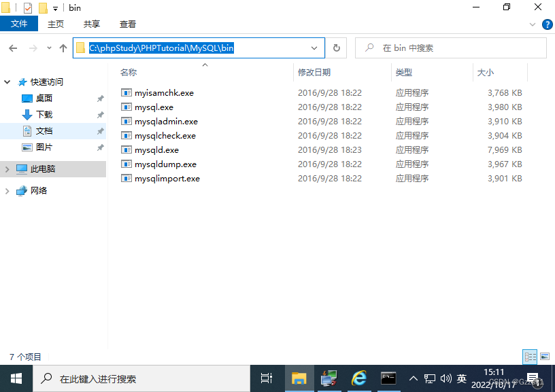Click the taskbar search box
The width and height of the screenshot is (555, 392).
tap(141, 378)
